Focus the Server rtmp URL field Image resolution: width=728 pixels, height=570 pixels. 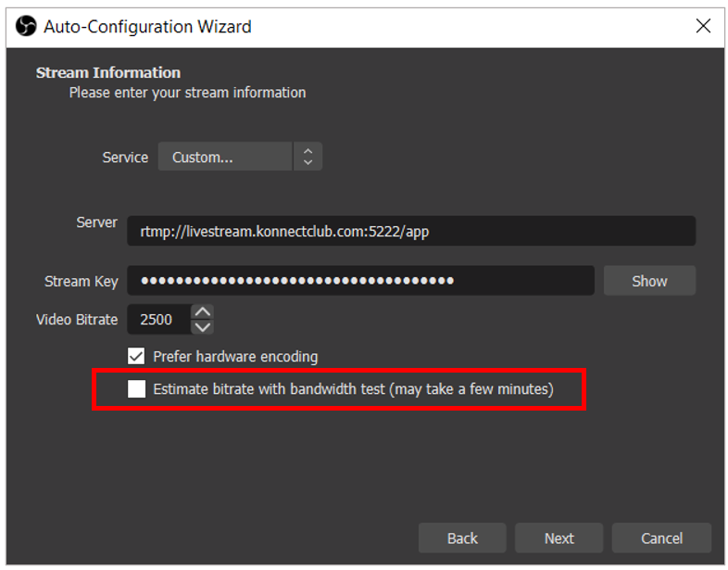(410, 232)
